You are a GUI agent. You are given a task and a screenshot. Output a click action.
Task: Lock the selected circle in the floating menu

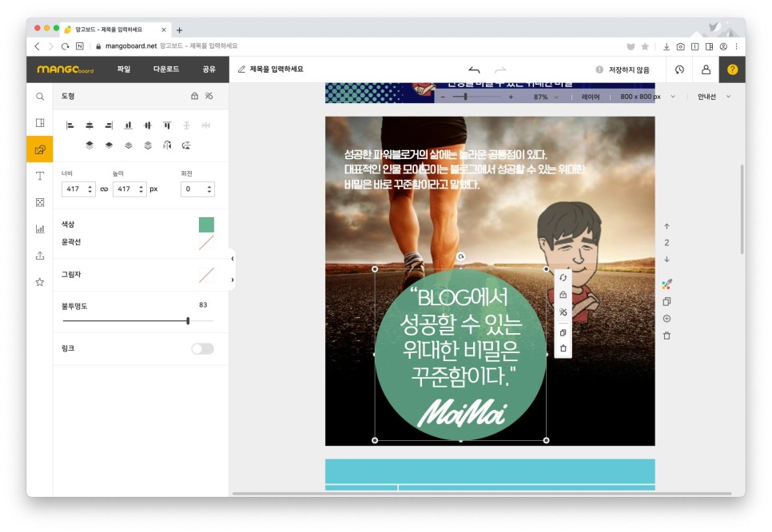pyautogui.click(x=563, y=295)
